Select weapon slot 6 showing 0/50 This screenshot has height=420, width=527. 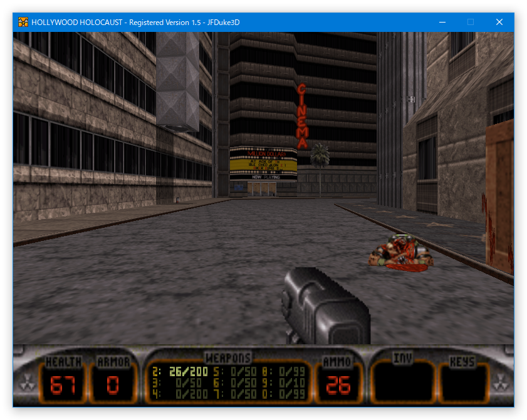click(234, 382)
